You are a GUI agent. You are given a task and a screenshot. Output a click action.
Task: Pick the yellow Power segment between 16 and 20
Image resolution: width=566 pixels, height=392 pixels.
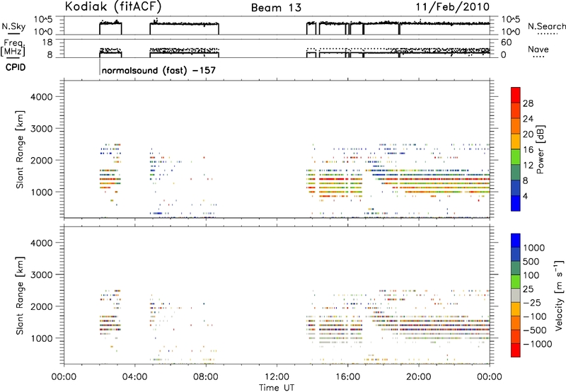pos(516,141)
